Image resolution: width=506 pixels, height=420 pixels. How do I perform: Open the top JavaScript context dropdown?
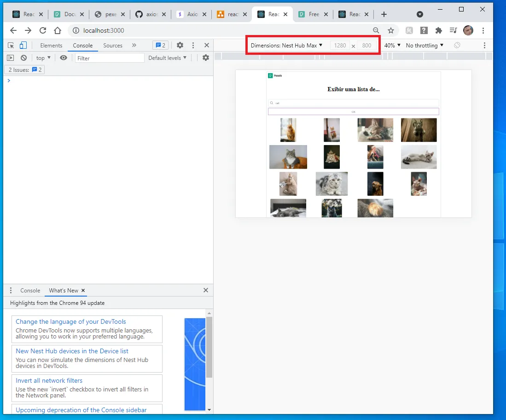pyautogui.click(x=43, y=58)
